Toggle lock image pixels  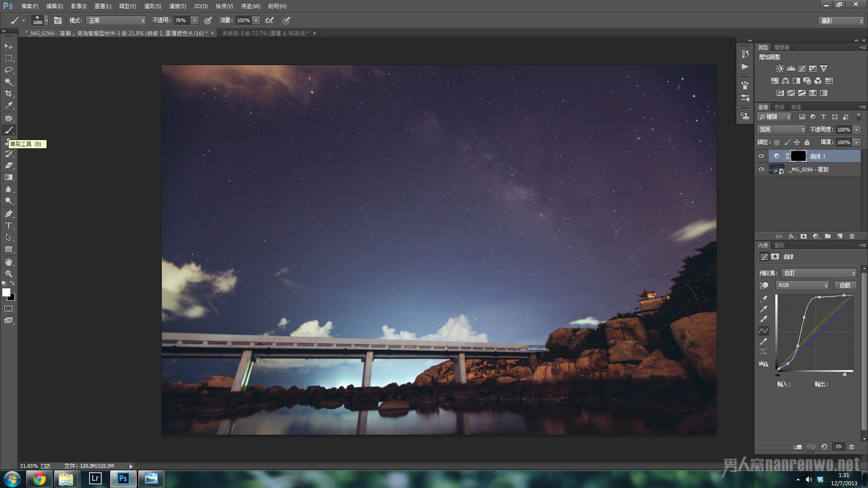coord(787,143)
